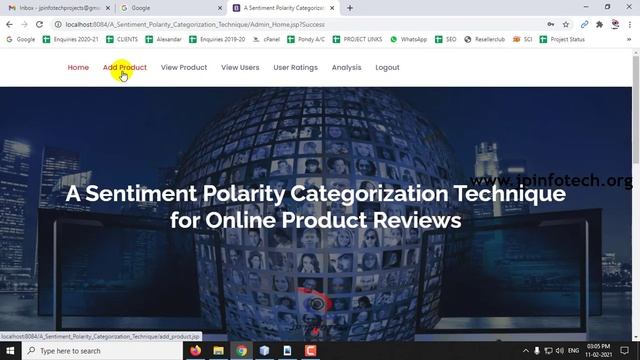640x360 pixels.
Task: Show hidden system tray icons
Action: 526,351
